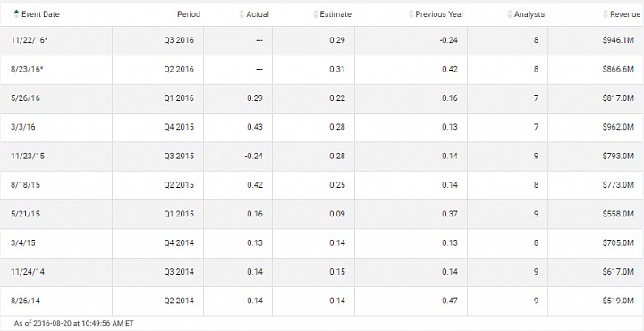Select the Q4 2015 actual value 0.43

click(x=255, y=127)
